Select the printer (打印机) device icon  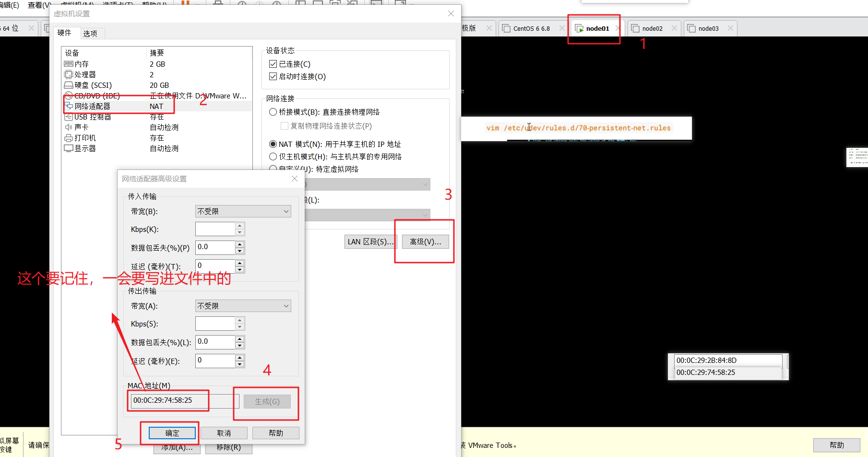(69, 138)
